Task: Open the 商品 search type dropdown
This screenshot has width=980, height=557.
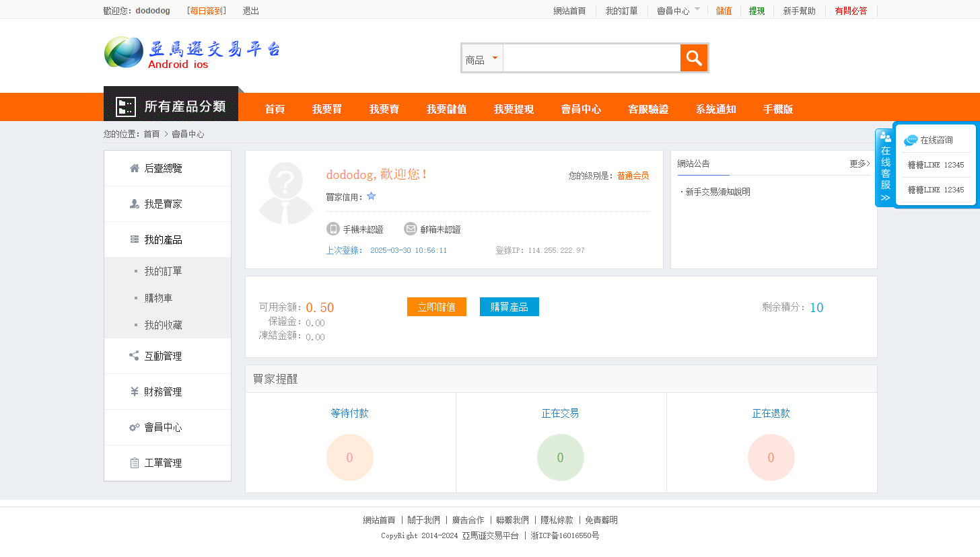Action: (482, 59)
